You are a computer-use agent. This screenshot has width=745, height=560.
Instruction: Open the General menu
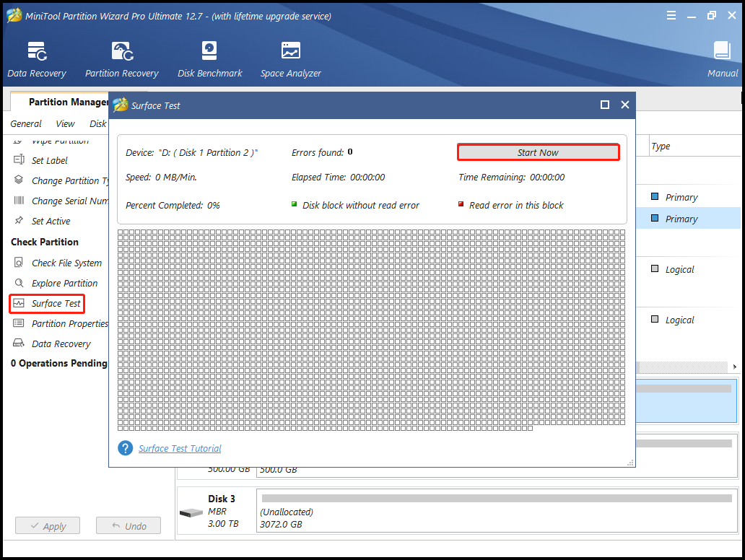(26, 123)
